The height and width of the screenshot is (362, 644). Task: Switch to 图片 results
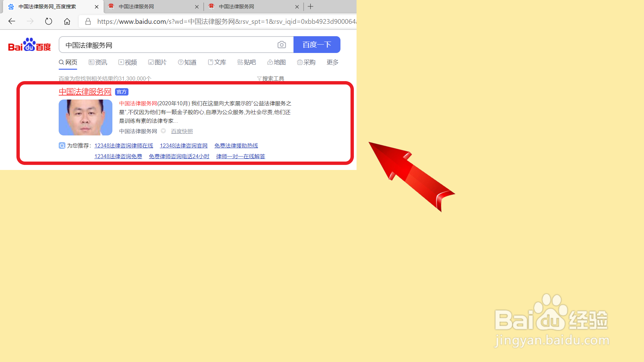[157, 62]
